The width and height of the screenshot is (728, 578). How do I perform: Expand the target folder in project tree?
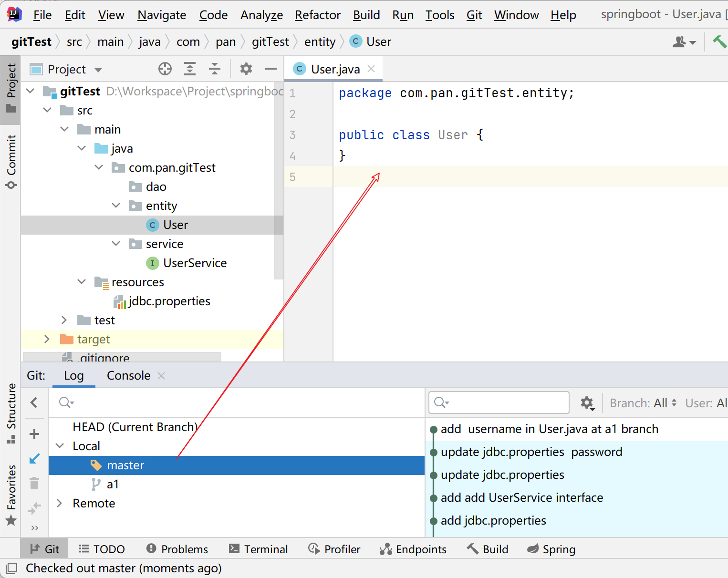[x=47, y=339]
